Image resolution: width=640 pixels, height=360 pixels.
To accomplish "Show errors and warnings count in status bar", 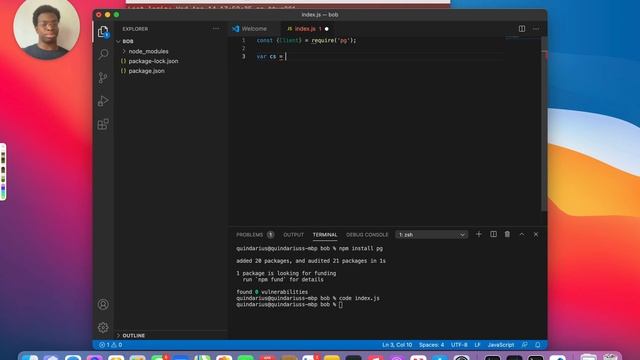I will (x=111, y=345).
